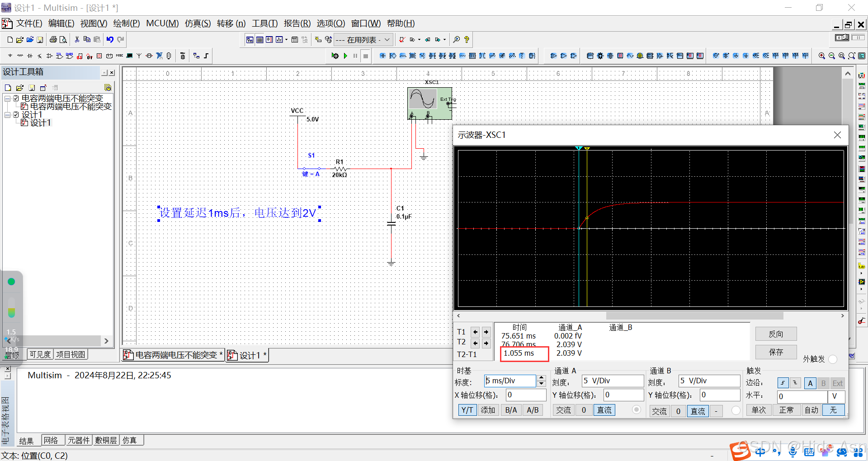Image resolution: width=868 pixels, height=461 pixels.
Task: Open the 文件(F) menu
Action: [29, 24]
